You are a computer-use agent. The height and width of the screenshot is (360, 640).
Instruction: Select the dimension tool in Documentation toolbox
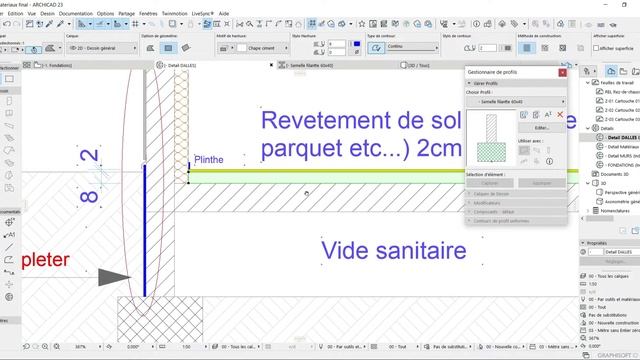(x=9, y=222)
